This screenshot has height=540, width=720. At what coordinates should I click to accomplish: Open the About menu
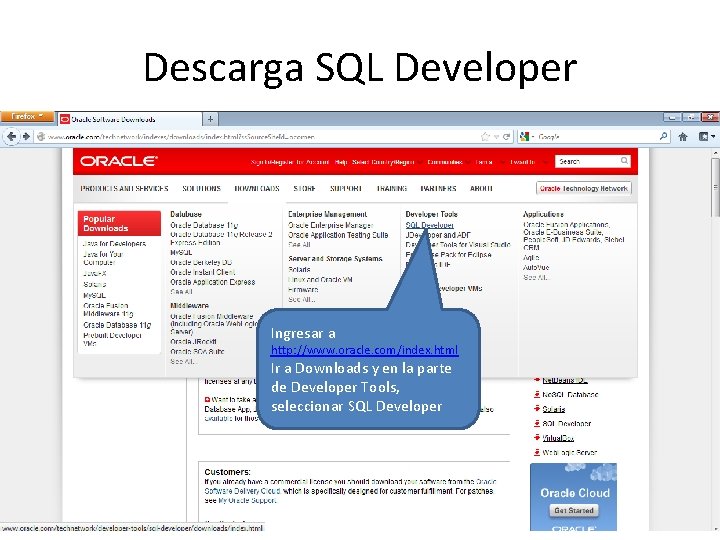pos(481,188)
